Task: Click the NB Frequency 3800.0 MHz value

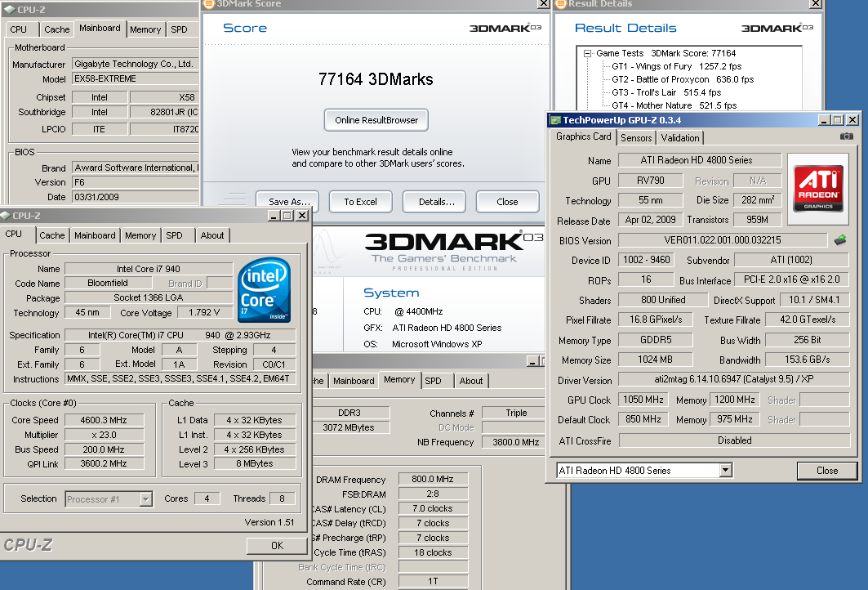Action: point(513,442)
